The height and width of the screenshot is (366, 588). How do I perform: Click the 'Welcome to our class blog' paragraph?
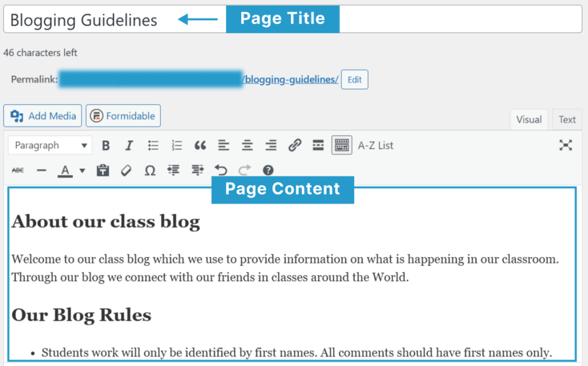pos(285,268)
